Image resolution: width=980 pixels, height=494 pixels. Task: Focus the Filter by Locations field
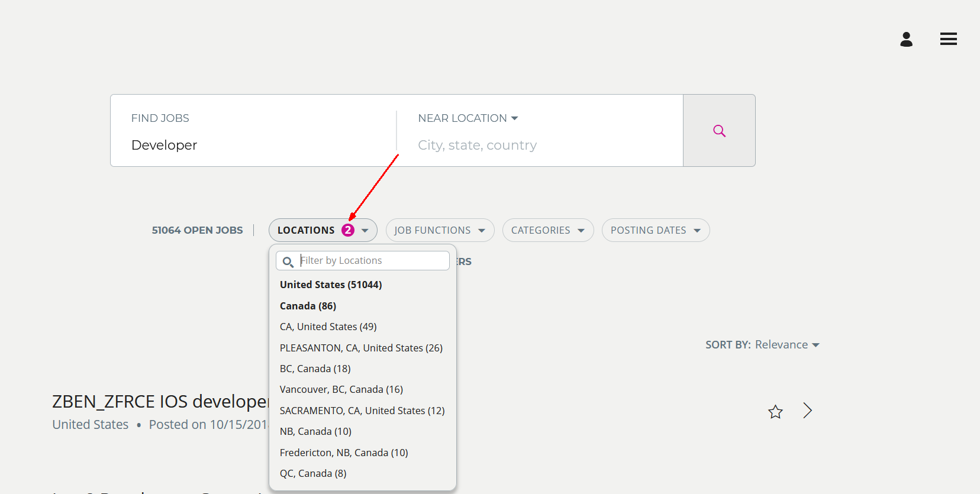373,261
